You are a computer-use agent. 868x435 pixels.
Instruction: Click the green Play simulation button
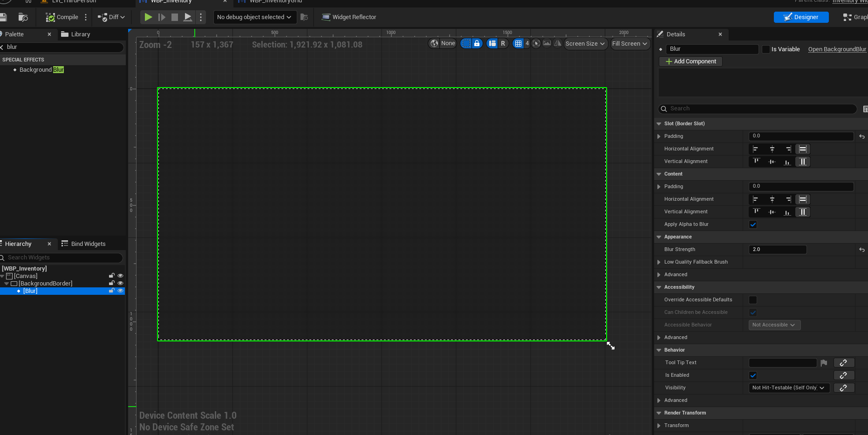148,17
